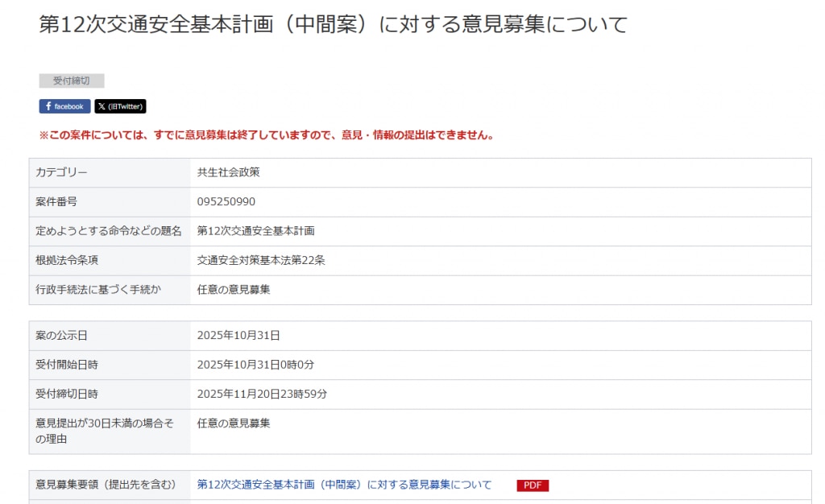Click the 受付締切日時 row label

click(x=67, y=394)
